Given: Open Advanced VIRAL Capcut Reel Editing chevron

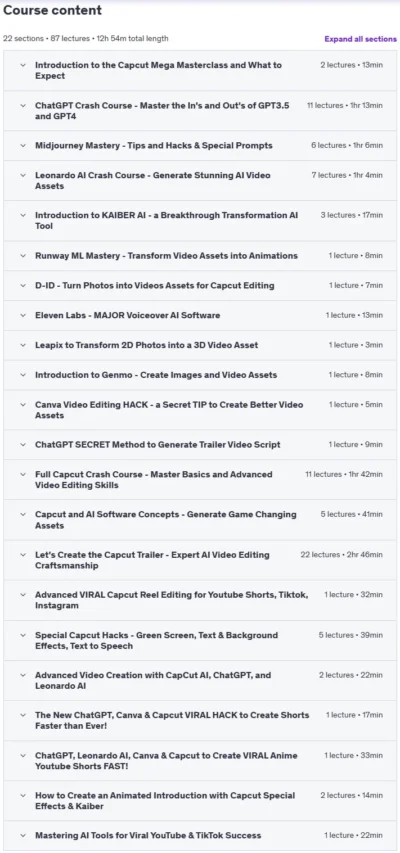Looking at the screenshot, I should (x=23, y=595).
